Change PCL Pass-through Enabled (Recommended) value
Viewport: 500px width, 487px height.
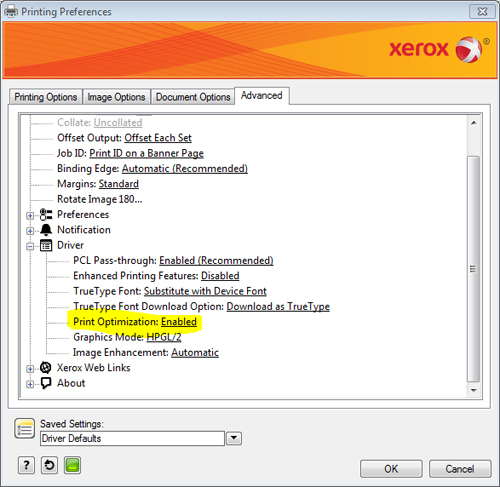pos(216,261)
